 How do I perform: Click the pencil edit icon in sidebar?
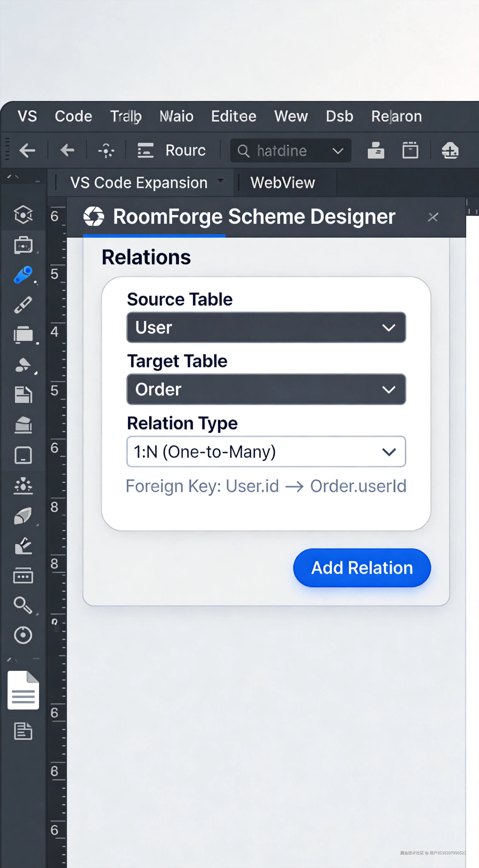tap(23, 546)
